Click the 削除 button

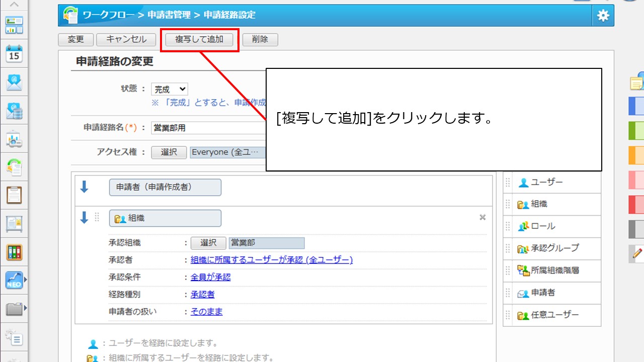point(260,39)
